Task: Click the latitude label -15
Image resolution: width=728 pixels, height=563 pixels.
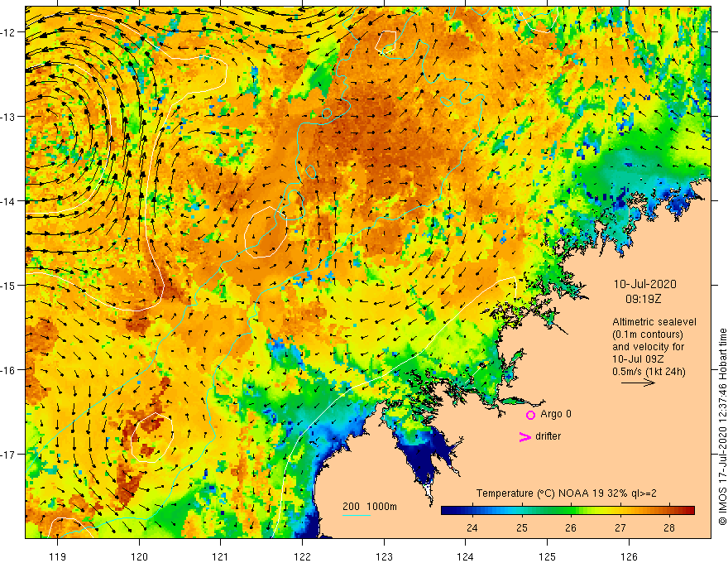Action: click(x=9, y=285)
